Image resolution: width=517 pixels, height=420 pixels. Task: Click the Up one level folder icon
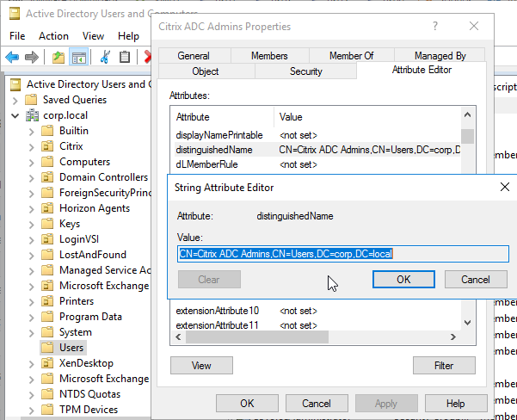pos(58,57)
